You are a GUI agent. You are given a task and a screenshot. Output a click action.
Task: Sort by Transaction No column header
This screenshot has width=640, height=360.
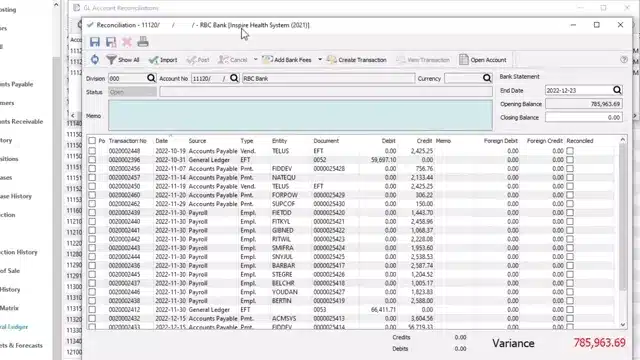(127, 141)
